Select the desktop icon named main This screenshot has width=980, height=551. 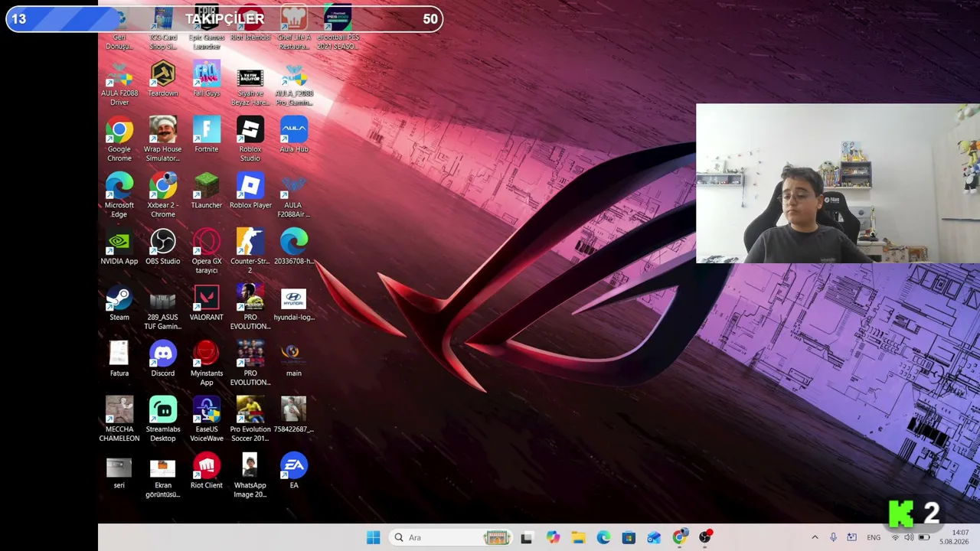click(294, 359)
